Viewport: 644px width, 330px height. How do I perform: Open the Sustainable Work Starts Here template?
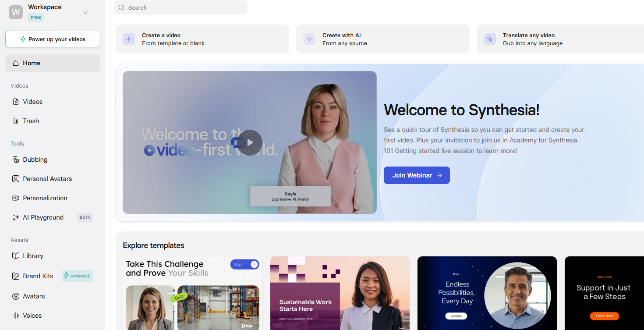tap(340, 293)
